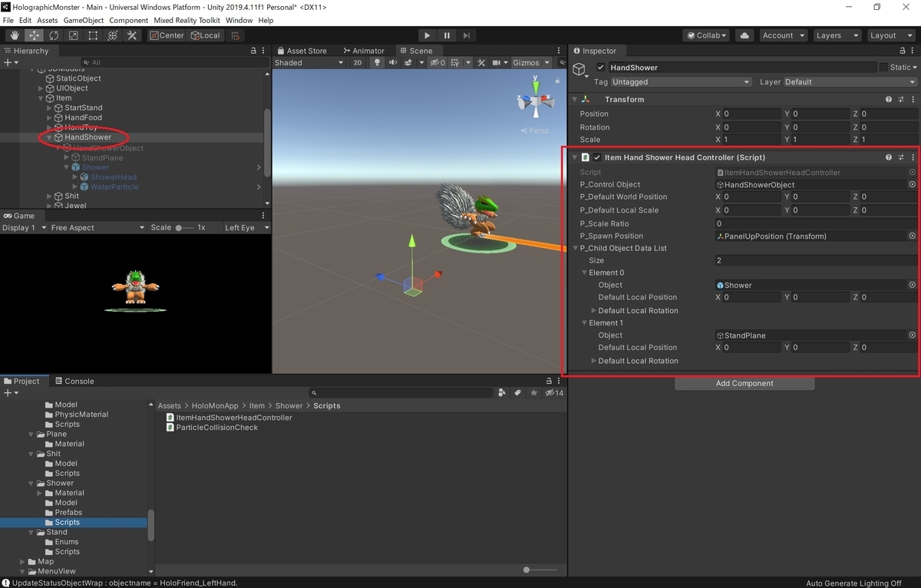The image size is (921, 588).
Task: Expand Element 1 Default Local Rotation
Action: pyautogui.click(x=593, y=361)
